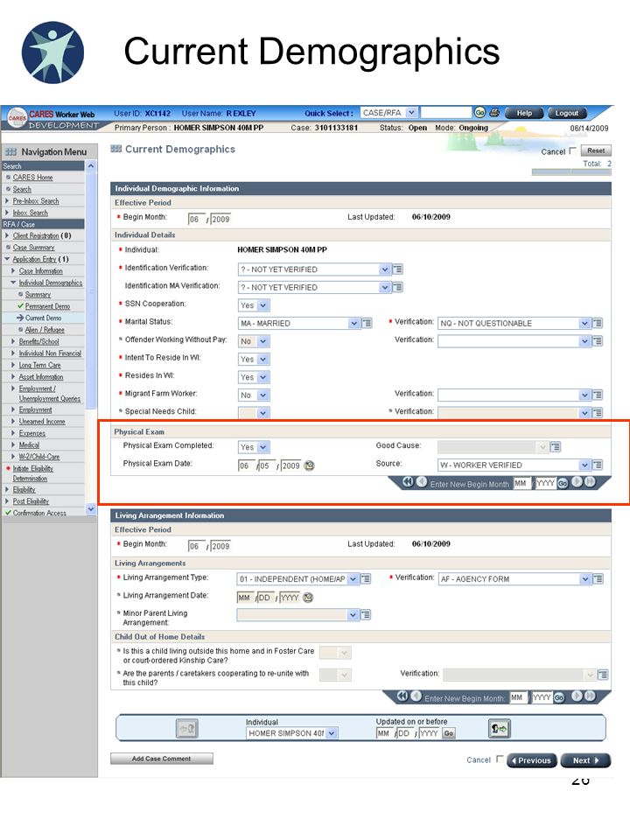Click the Help button
The image size is (630, 840).
[x=524, y=113]
